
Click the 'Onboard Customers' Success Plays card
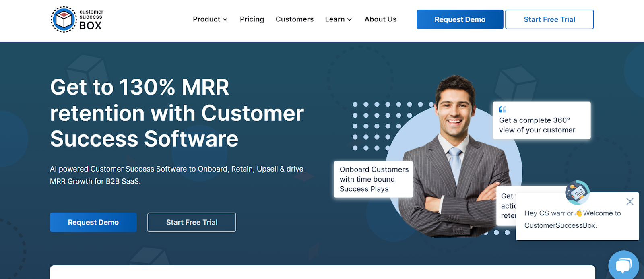coord(374,179)
